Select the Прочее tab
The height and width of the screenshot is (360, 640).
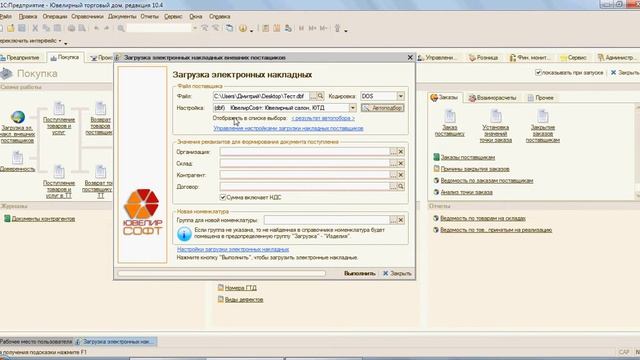point(540,98)
